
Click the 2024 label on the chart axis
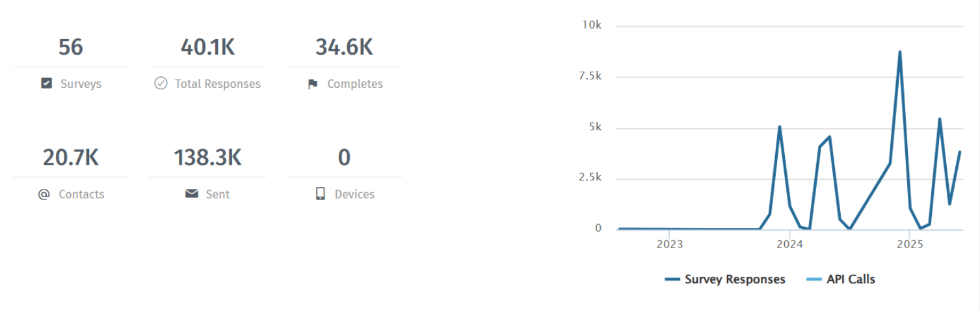[x=789, y=244]
